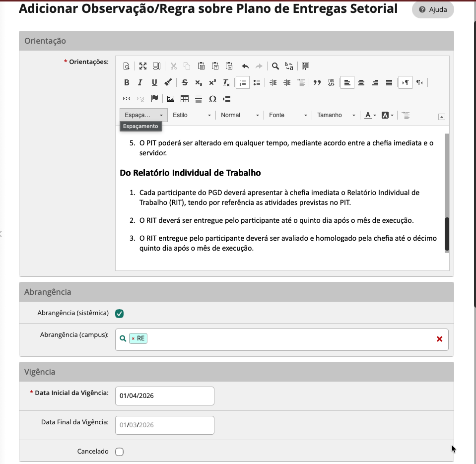Click the Ajuda help button
The width and height of the screenshot is (476, 464).
pos(433,10)
